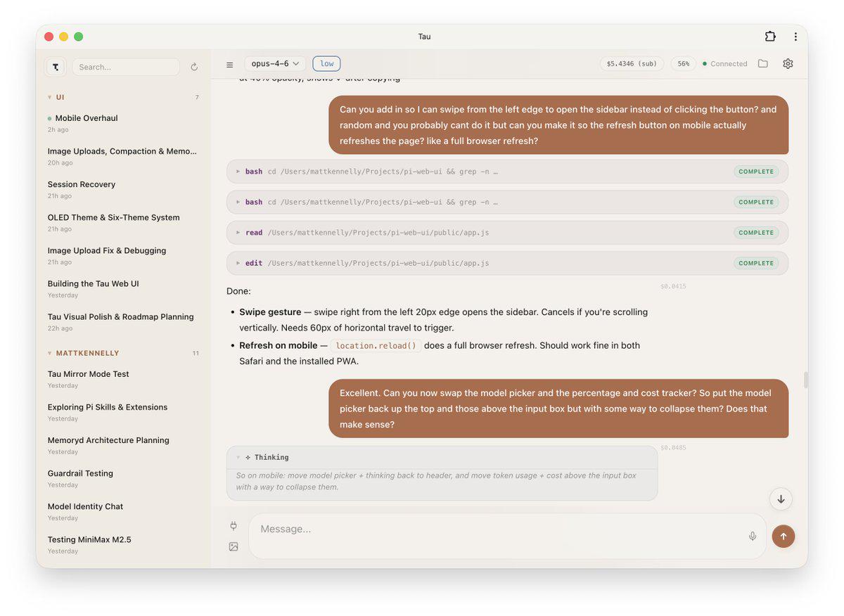
Task: Open the folder icon in header
Action: (763, 63)
